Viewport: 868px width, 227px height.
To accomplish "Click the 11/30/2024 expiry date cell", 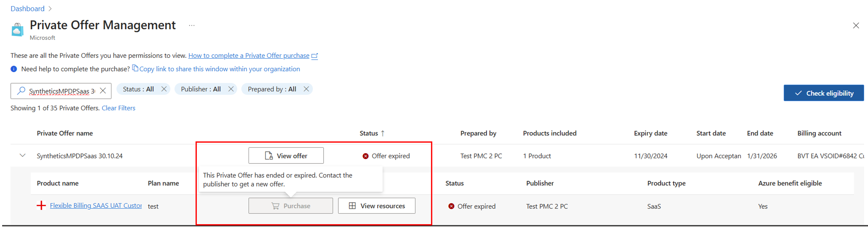I will coord(650,156).
